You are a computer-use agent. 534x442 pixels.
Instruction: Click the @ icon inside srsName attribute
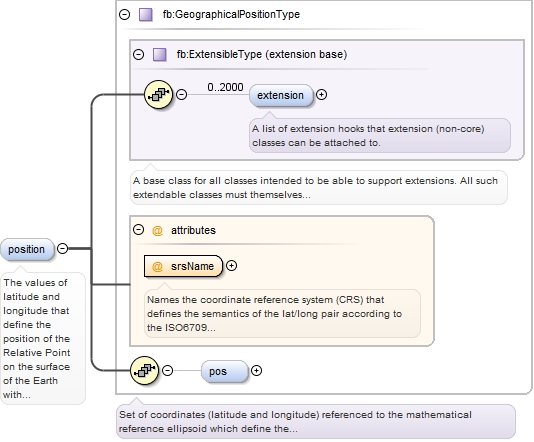point(157,266)
